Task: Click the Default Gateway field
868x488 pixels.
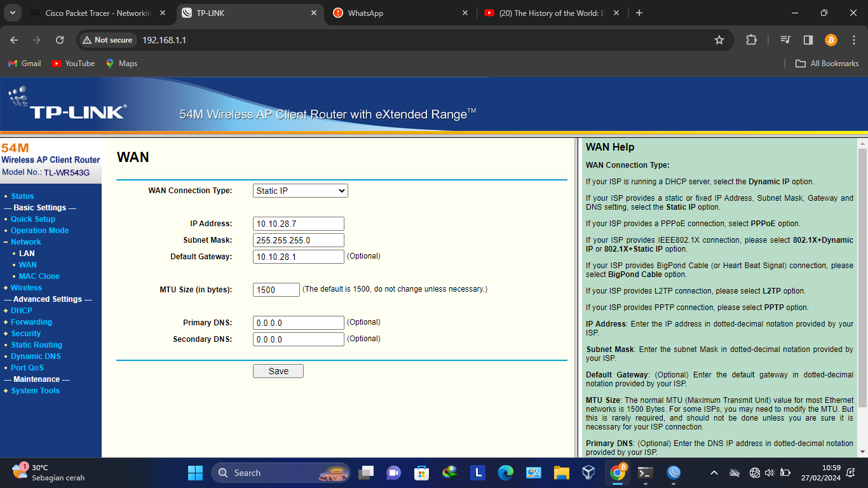Action: point(299,257)
